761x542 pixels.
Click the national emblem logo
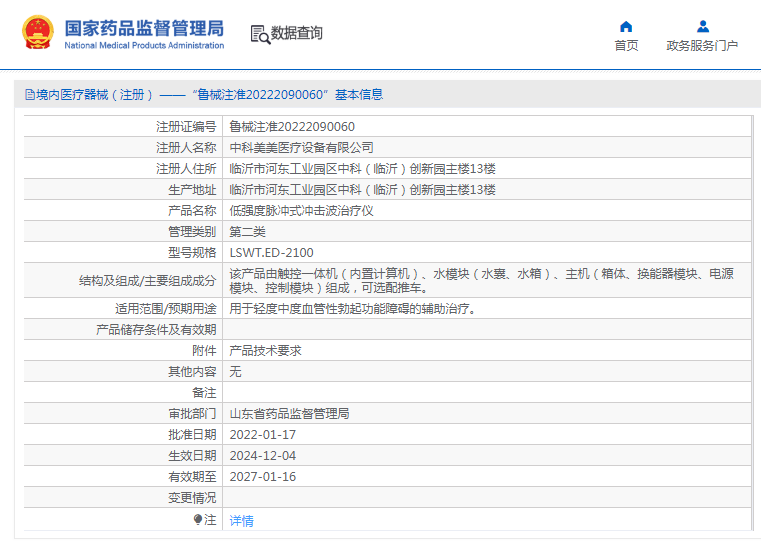click(38, 32)
